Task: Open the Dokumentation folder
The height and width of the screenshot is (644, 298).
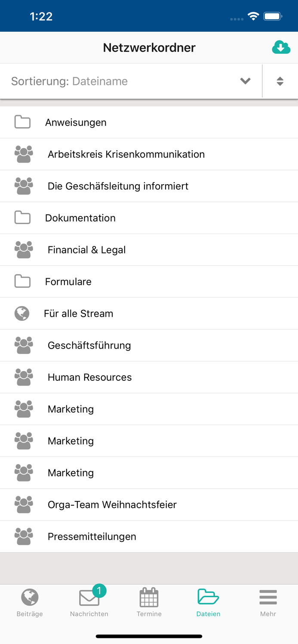Action: 80,218
